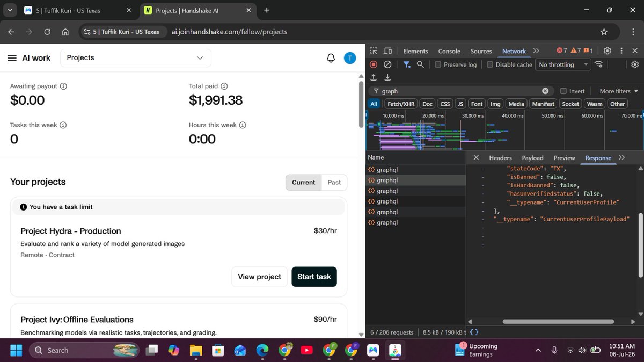Open the Headers tab
This screenshot has height=362, width=644.
coord(500,158)
